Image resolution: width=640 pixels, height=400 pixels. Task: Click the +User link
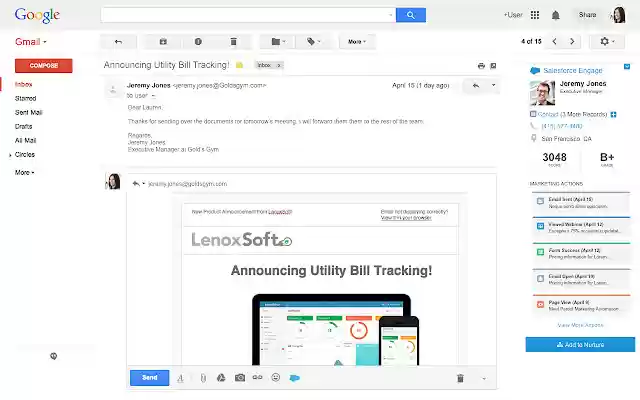(x=513, y=15)
